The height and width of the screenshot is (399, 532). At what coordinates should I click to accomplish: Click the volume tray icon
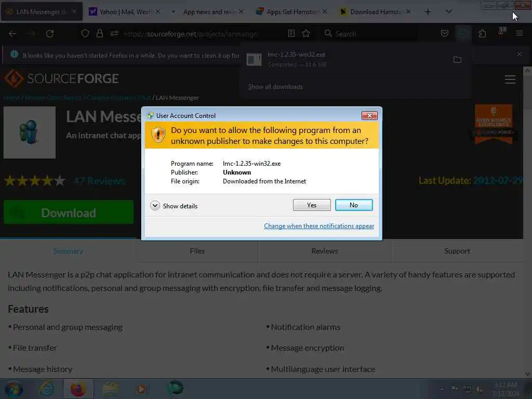480,389
